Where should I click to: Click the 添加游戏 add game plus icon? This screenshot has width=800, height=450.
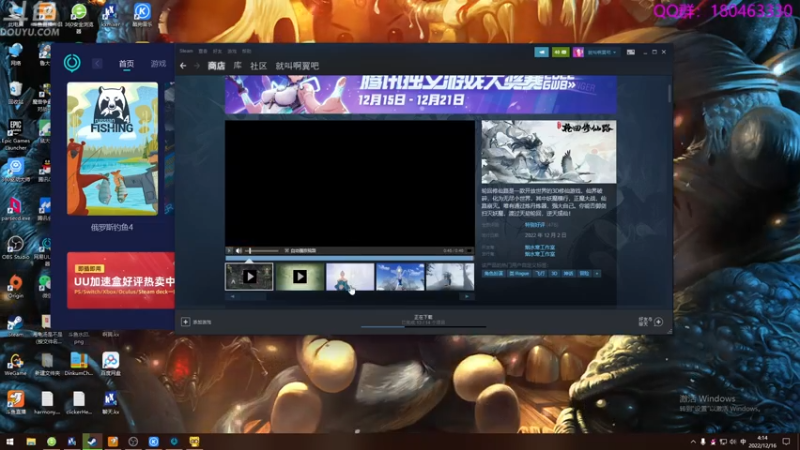pos(185,322)
